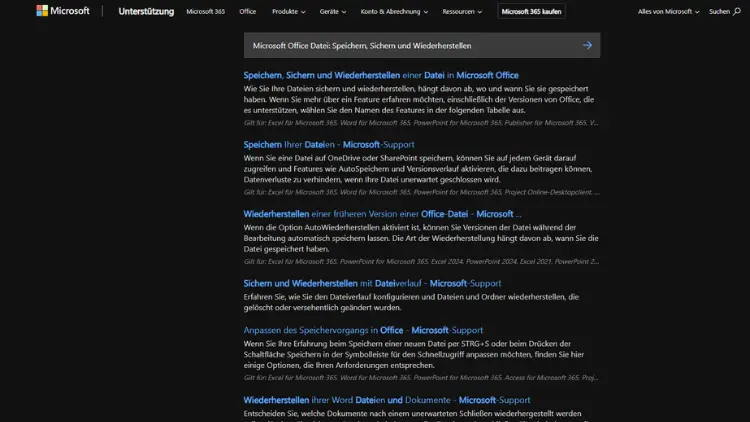Image resolution: width=750 pixels, height=422 pixels.
Task: Expand the Produkte dropdown
Action: tap(288, 11)
